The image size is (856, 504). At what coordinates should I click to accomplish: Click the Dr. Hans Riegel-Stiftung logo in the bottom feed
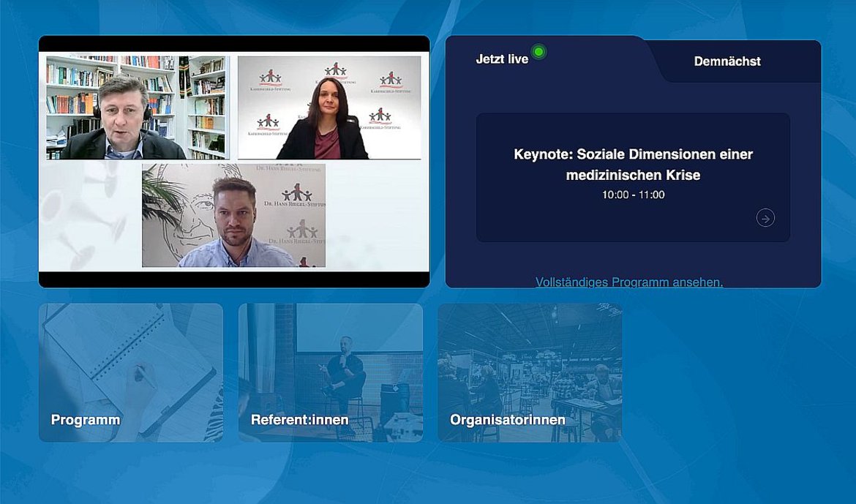click(x=297, y=194)
